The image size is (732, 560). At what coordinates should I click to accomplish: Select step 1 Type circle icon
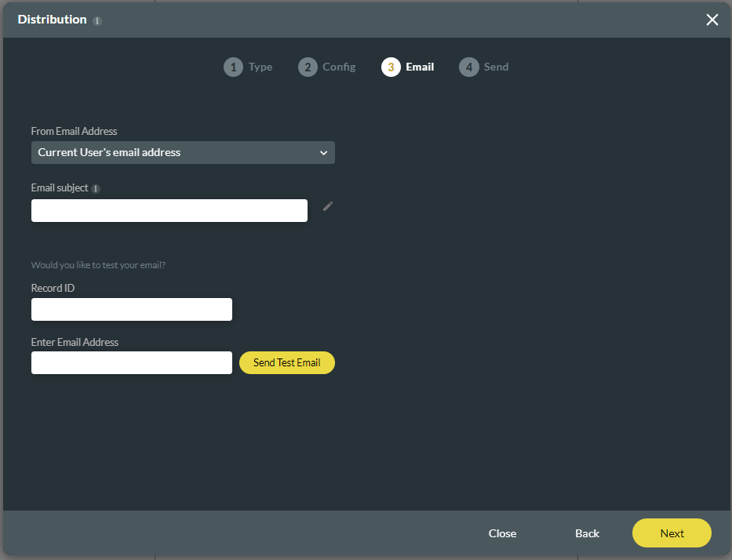pos(233,67)
